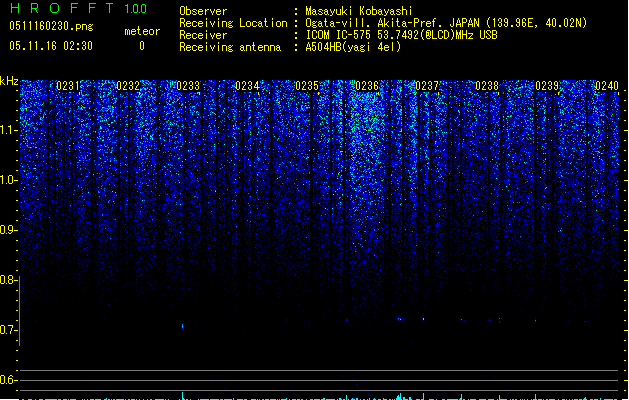Click the 1.0 kHz axis label

(x=8, y=180)
